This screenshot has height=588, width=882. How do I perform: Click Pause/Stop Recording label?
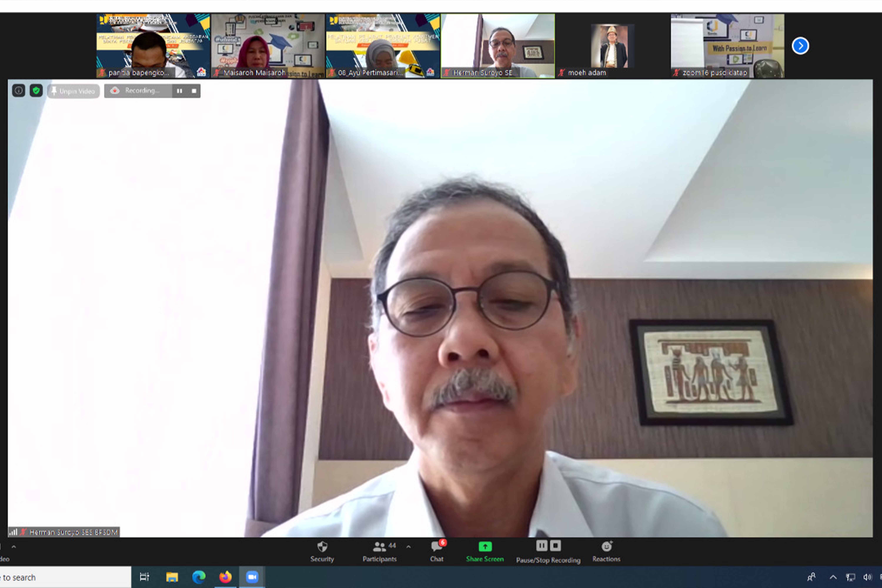548,560
